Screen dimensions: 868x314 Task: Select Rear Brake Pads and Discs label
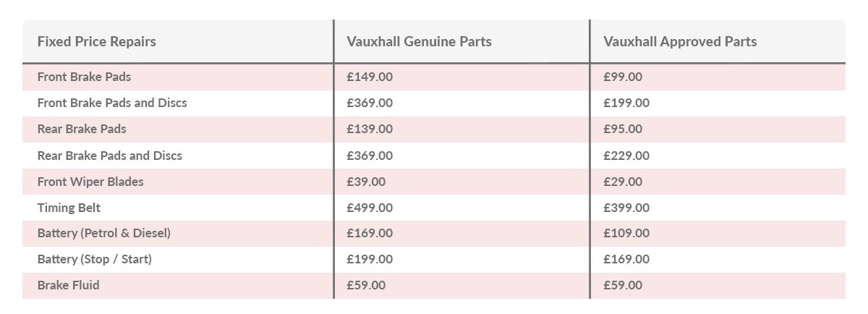[110, 156]
